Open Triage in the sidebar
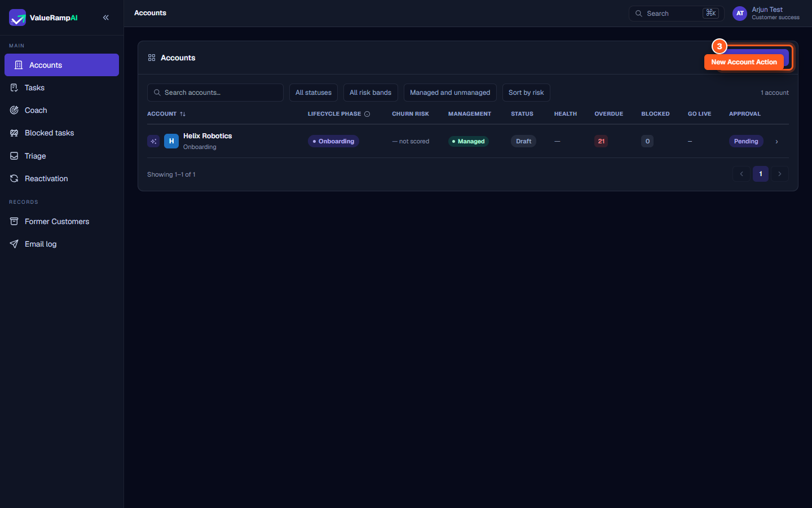Screen dimensions: 812x508 click(61, 156)
